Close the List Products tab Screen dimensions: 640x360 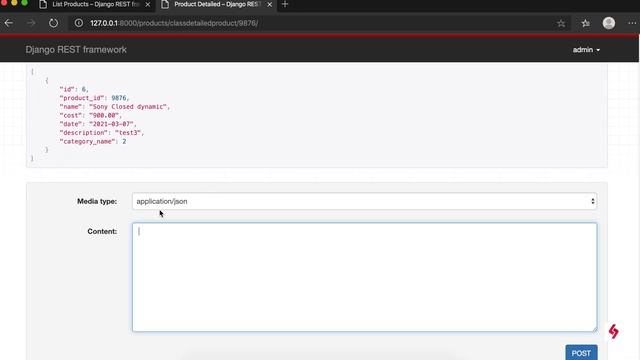[148, 4]
